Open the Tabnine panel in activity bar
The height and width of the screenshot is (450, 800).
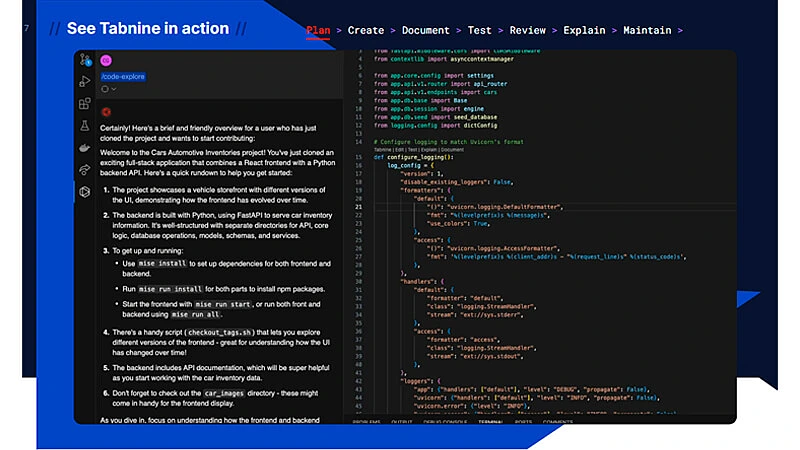pos(85,190)
